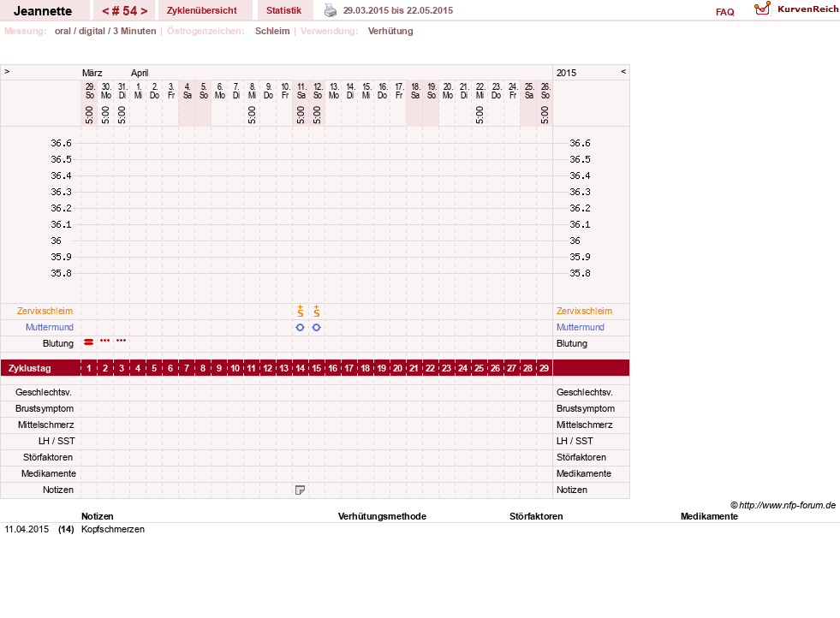This screenshot has height=618, width=840.
Task: Click the left Brustsymptom row label
Action: tap(45, 408)
